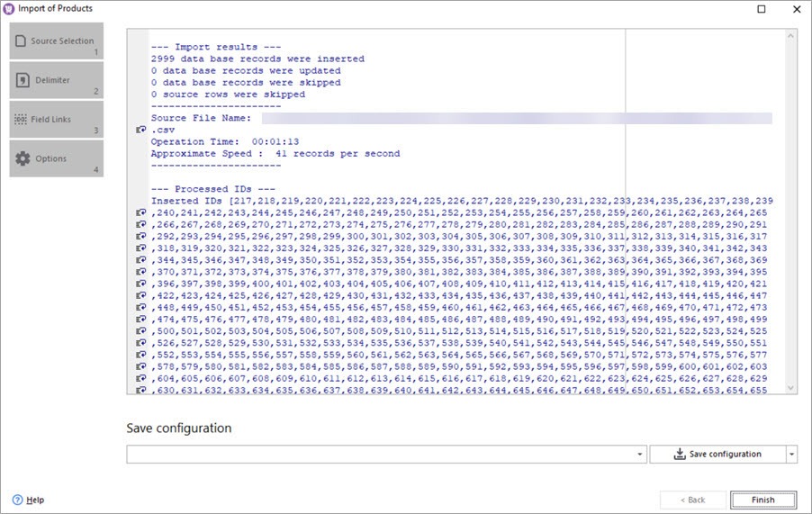Open the Help link
Viewport: 812px width, 514px height.
click(35, 500)
